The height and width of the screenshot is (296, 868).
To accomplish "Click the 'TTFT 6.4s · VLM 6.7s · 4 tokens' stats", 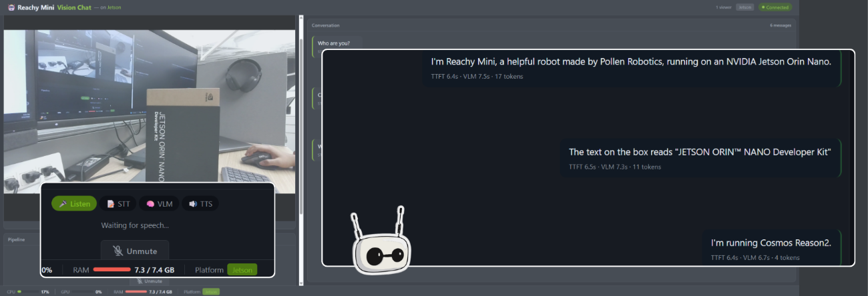I will (x=755, y=258).
